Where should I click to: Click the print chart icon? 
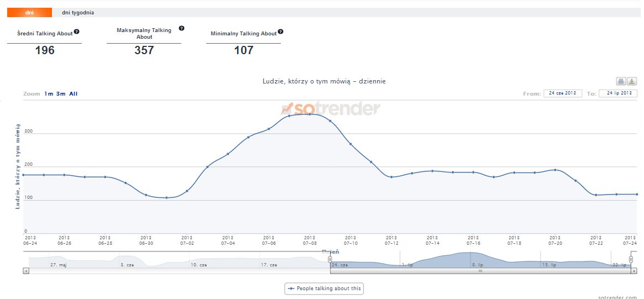[621, 81]
